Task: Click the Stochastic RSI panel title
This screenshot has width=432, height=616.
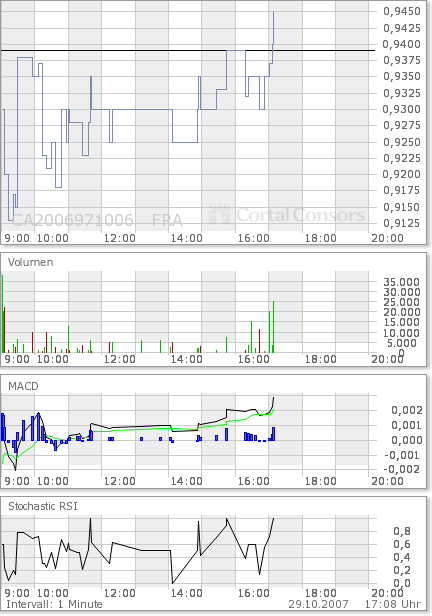Action: click(x=43, y=506)
